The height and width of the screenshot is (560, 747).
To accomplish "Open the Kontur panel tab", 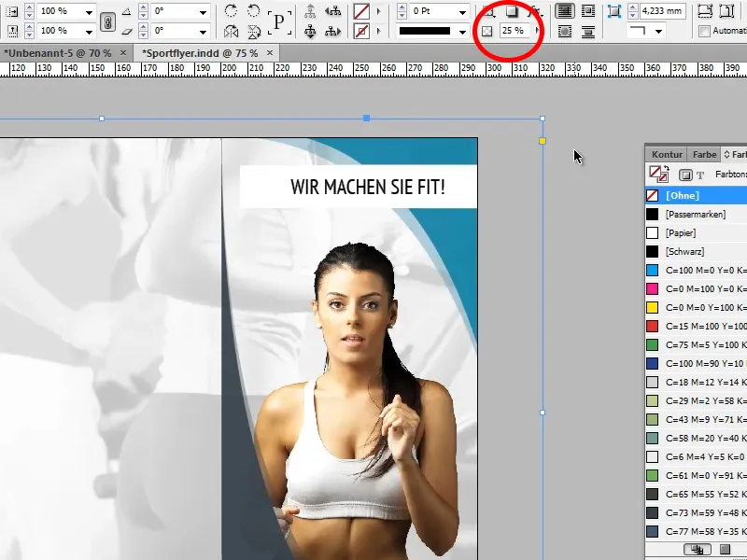I will [x=667, y=154].
